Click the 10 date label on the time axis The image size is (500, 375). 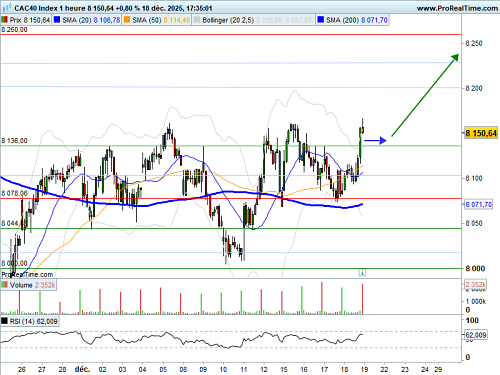(x=223, y=369)
